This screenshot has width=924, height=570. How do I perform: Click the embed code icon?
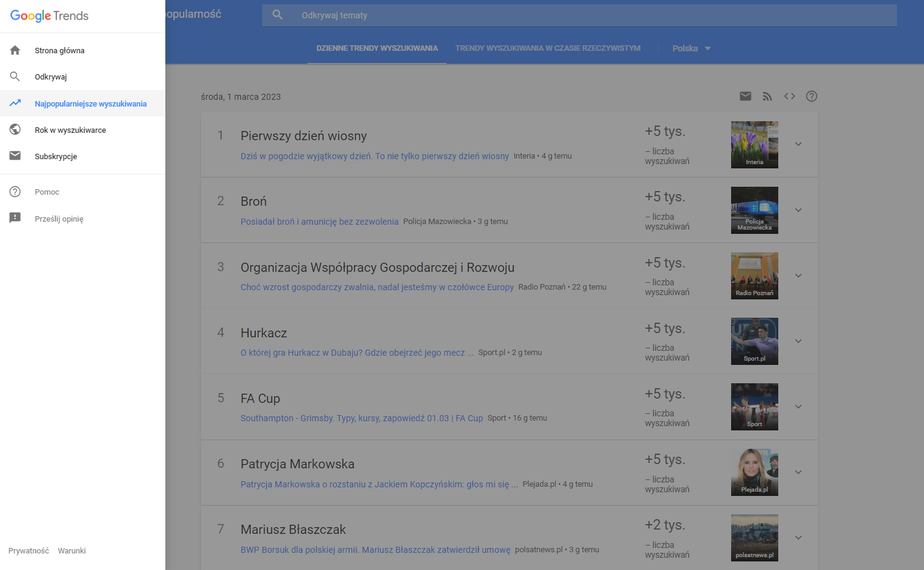789,96
